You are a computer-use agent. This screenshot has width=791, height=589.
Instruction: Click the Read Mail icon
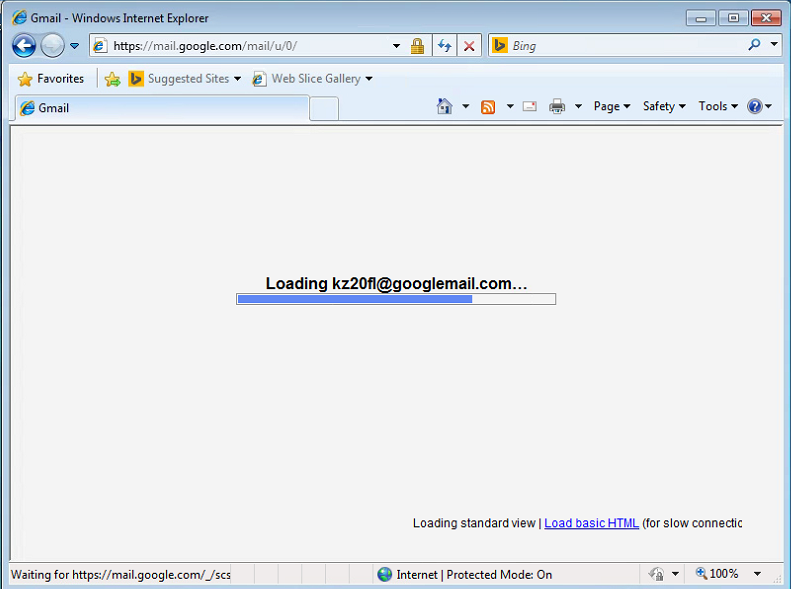[x=530, y=106]
